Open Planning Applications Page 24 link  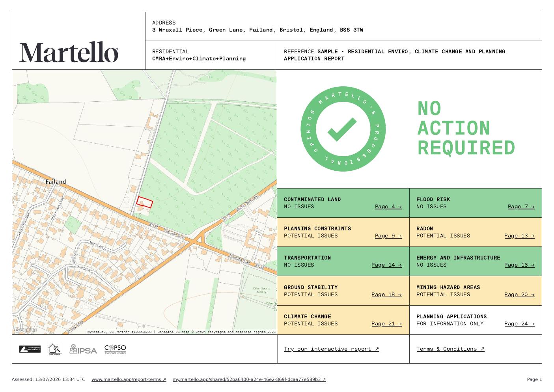[x=519, y=324]
